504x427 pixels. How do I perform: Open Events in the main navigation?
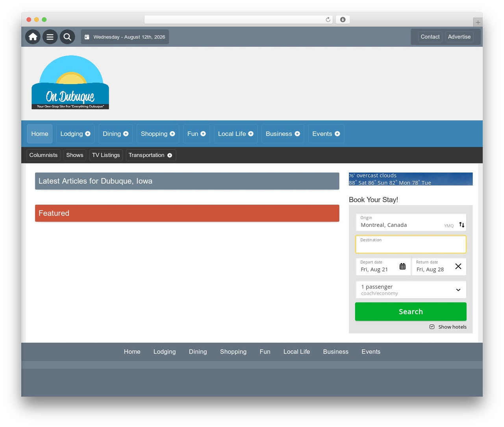(x=326, y=134)
